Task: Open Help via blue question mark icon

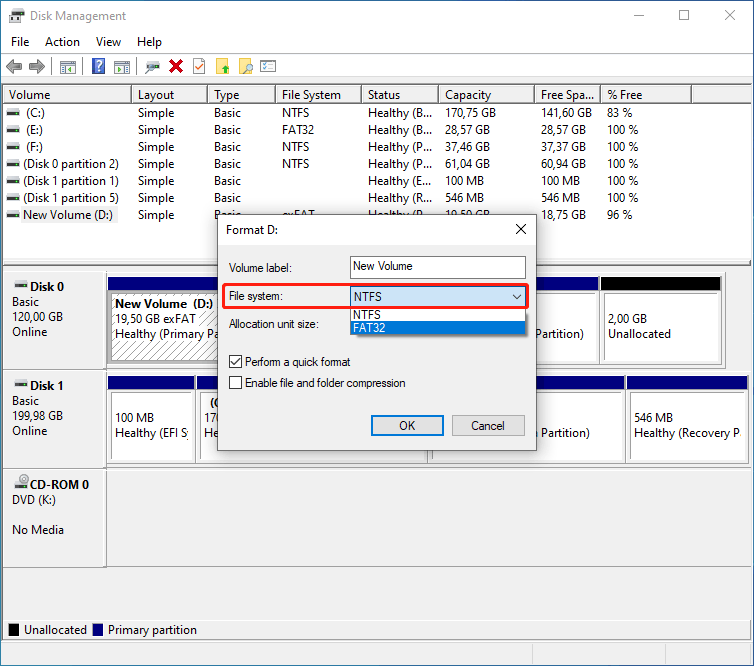Action: tap(99, 66)
